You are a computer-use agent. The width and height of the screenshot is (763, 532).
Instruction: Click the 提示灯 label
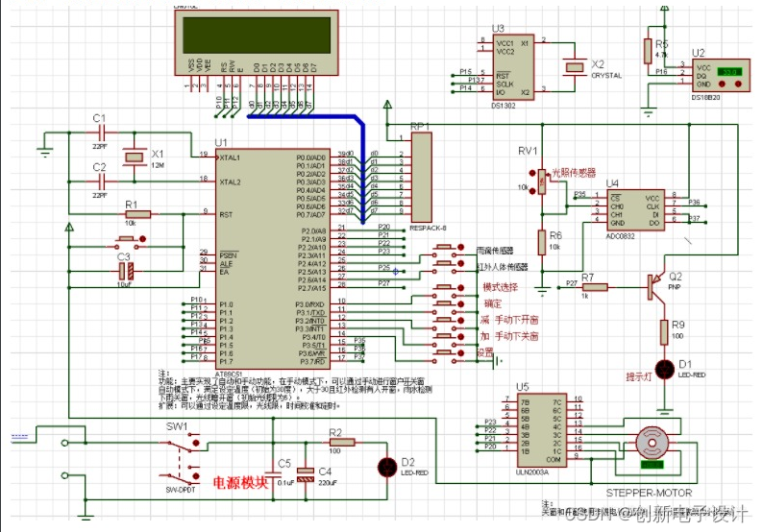(638, 376)
